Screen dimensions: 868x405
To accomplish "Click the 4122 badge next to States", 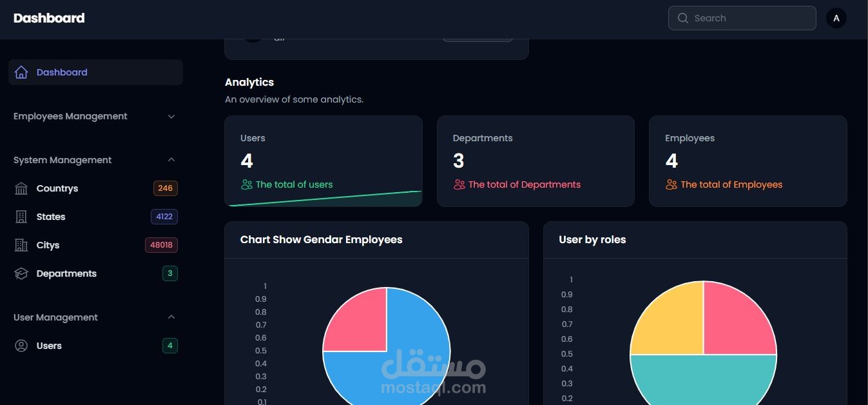I will pyautogui.click(x=164, y=217).
